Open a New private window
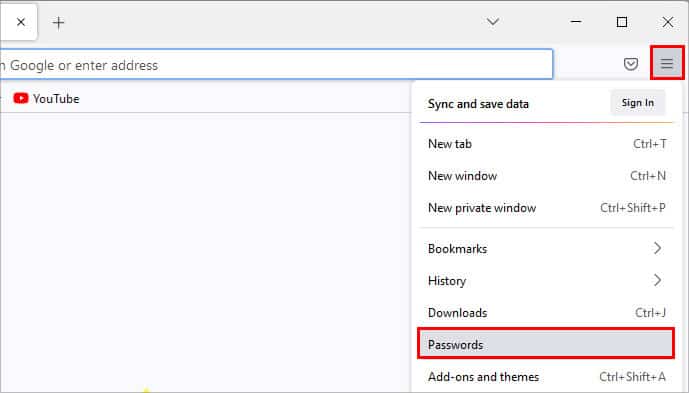 click(x=546, y=207)
